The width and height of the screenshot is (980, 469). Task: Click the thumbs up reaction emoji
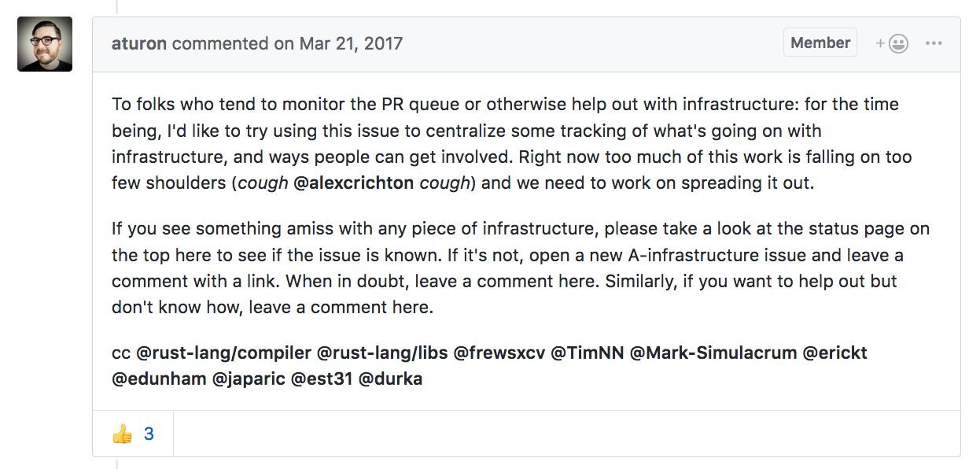point(122,434)
